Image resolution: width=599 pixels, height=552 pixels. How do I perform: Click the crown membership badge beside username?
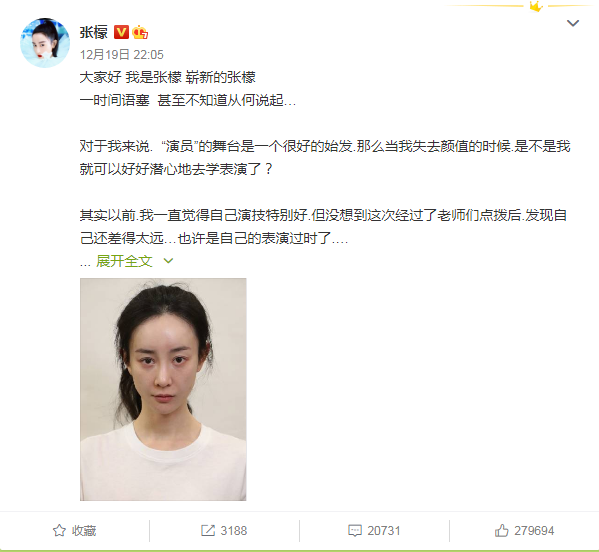click(140, 32)
